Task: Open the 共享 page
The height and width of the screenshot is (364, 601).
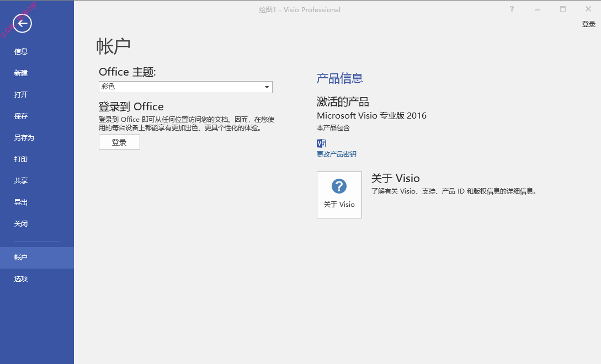Action: [x=21, y=180]
